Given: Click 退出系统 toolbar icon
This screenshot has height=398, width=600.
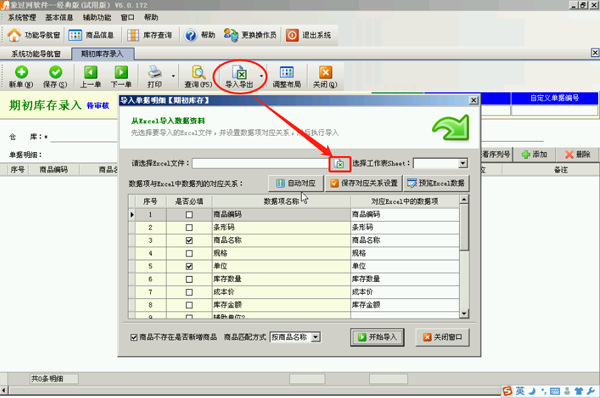Looking at the screenshot, I should [292, 35].
